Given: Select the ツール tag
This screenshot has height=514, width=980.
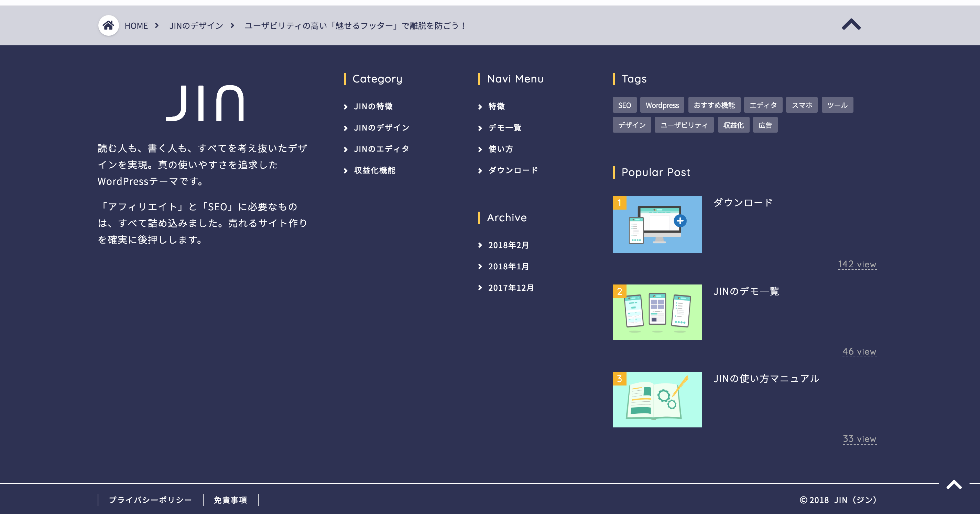Looking at the screenshot, I should tap(837, 105).
